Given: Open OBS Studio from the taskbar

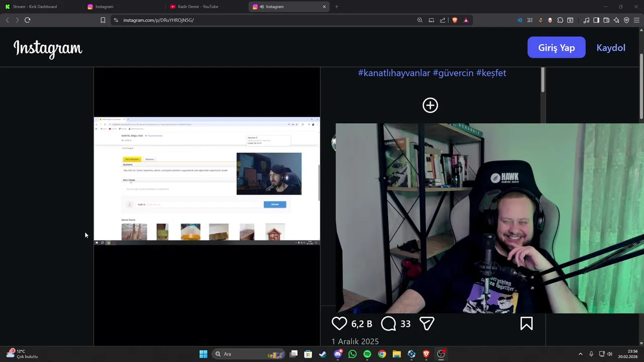Looking at the screenshot, I should 441,354.
